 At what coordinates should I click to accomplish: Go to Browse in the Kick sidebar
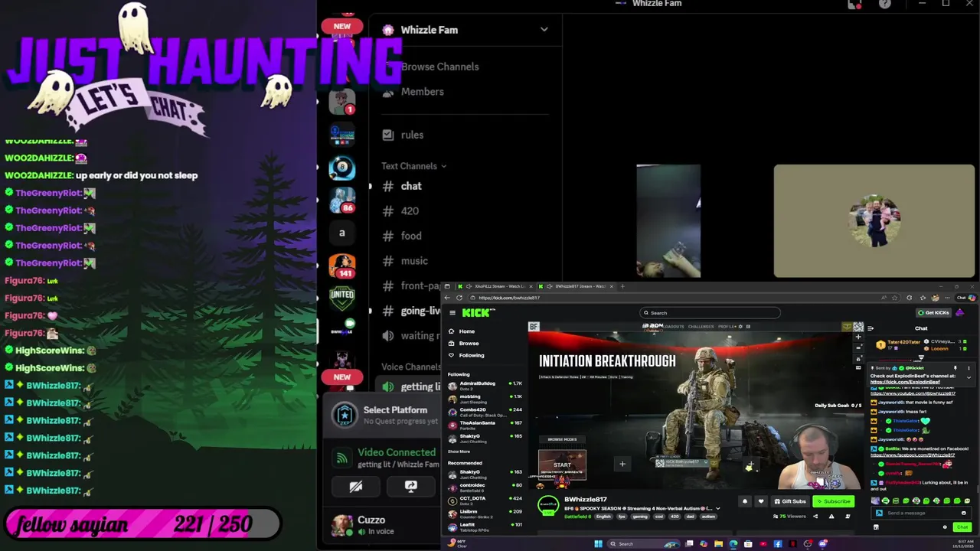click(469, 343)
